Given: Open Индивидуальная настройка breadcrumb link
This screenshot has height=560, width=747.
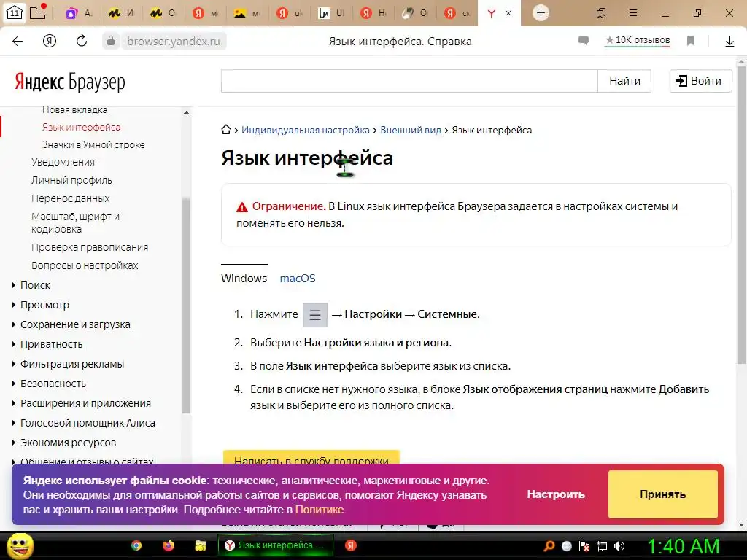Looking at the screenshot, I should click(x=306, y=130).
